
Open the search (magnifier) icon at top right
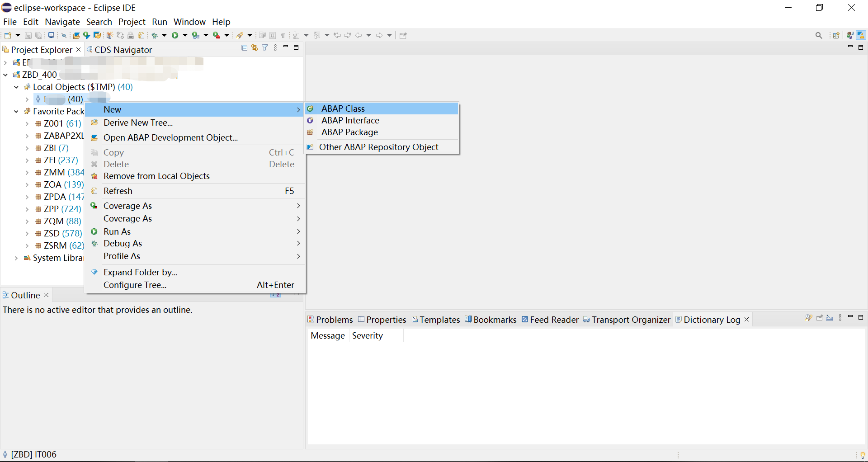click(819, 35)
